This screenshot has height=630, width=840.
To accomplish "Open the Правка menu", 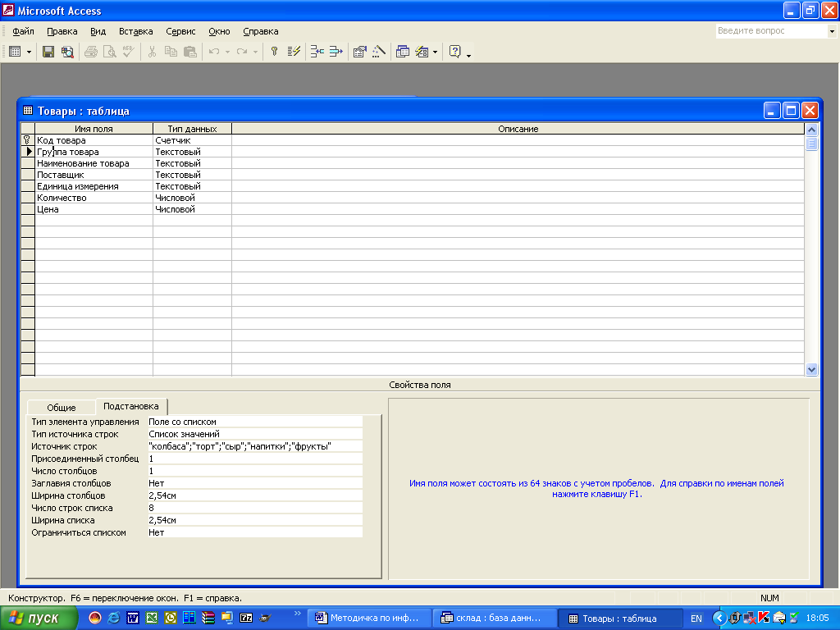I will pos(62,31).
